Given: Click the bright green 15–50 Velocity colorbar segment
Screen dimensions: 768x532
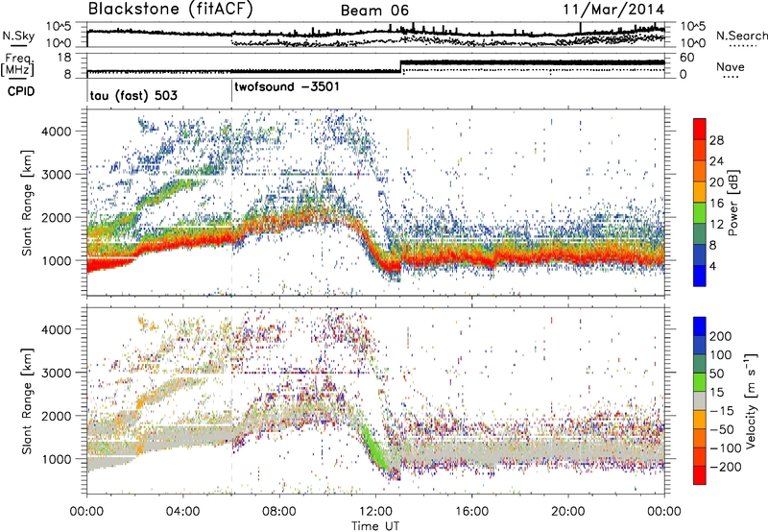Looking at the screenshot, I should 700,382.
